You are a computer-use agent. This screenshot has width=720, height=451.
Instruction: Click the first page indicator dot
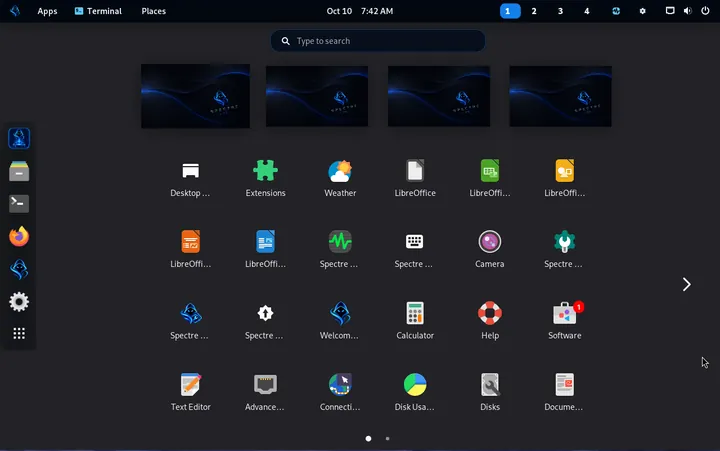(368, 439)
